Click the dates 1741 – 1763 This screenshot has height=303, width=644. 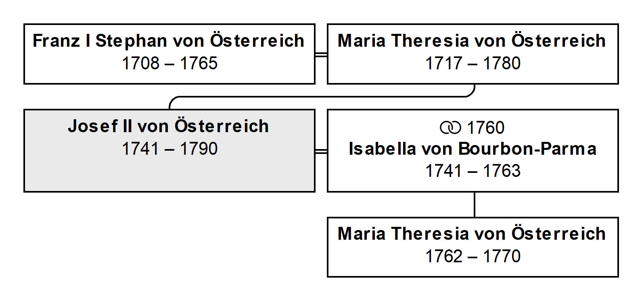[x=473, y=171]
